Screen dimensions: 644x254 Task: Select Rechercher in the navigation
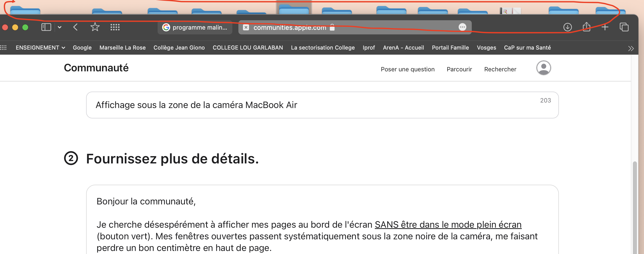pos(500,69)
